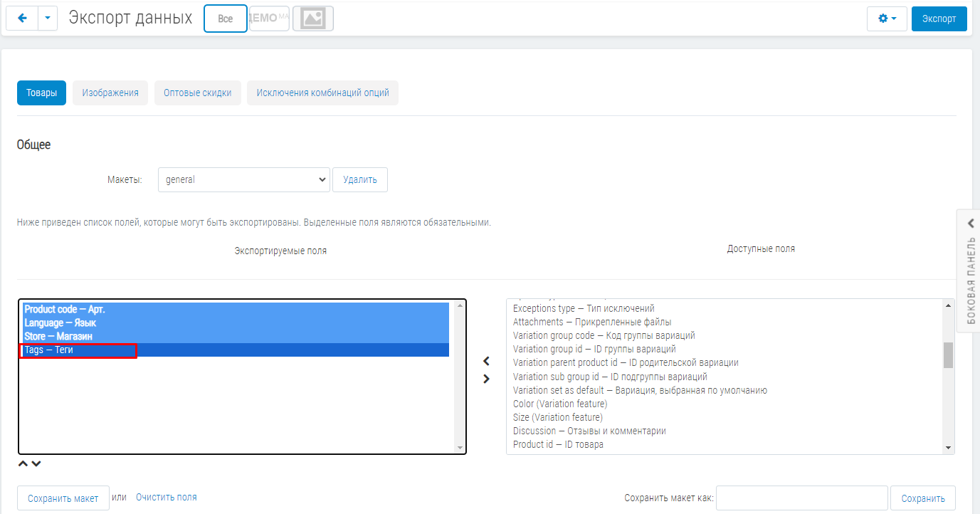Image resolution: width=980 pixels, height=514 pixels.
Task: Open dropdown caret next to back arrow
Action: (x=47, y=19)
